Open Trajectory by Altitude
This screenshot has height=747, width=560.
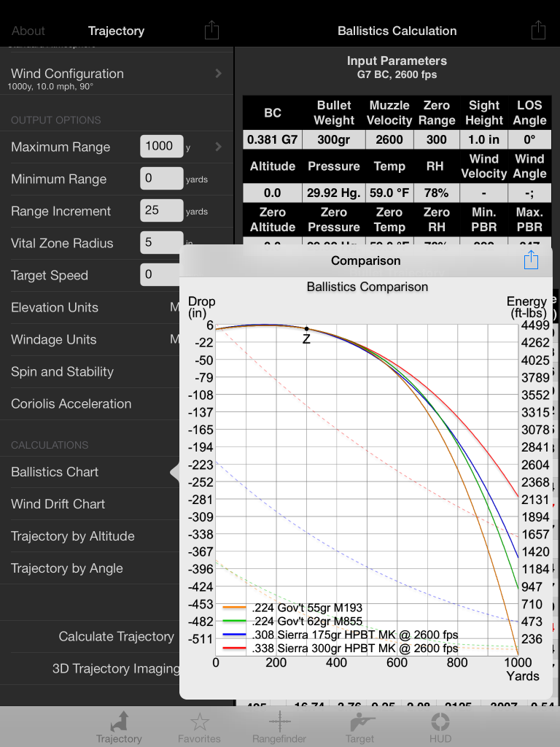pos(90,536)
